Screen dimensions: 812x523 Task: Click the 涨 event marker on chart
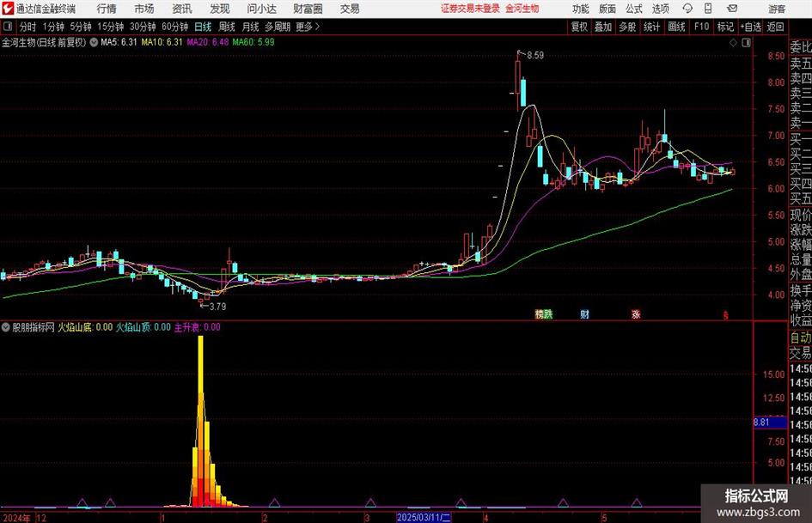[636, 313]
